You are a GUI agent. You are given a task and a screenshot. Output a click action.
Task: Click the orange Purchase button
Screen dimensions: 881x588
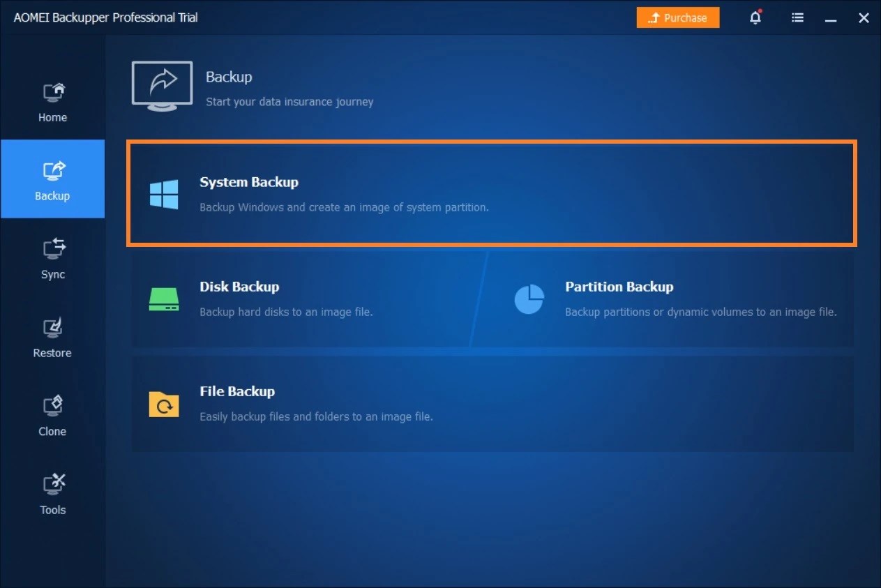(x=677, y=17)
